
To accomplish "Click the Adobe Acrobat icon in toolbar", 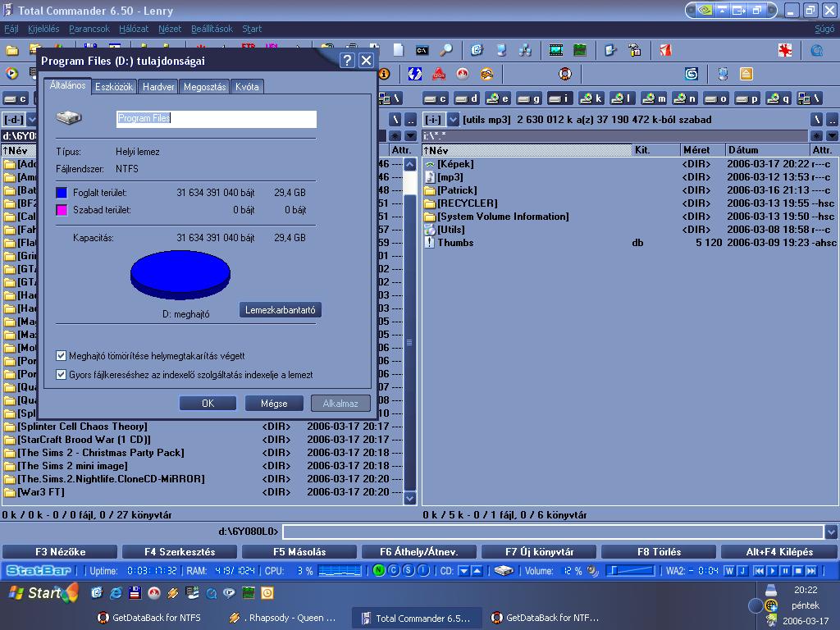I will tap(439, 74).
